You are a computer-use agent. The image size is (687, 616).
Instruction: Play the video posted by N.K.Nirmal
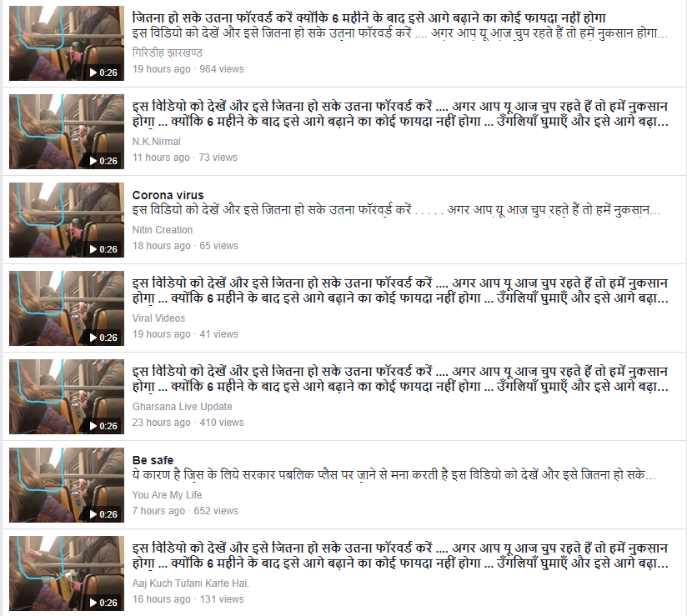(x=67, y=132)
